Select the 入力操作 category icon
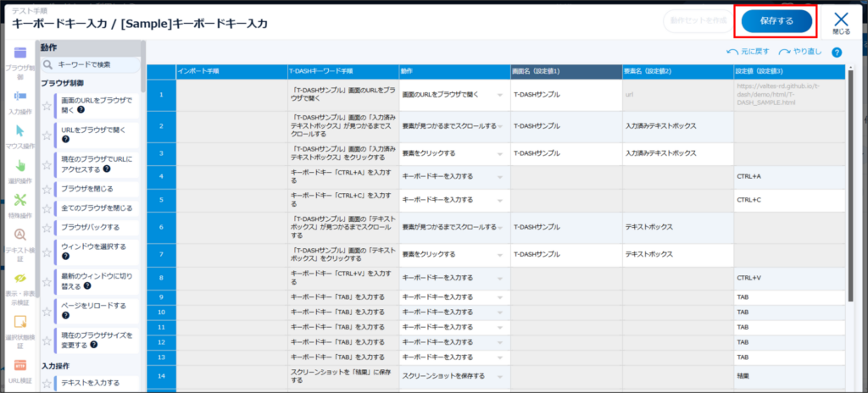The width and height of the screenshot is (868, 393). 19,96
